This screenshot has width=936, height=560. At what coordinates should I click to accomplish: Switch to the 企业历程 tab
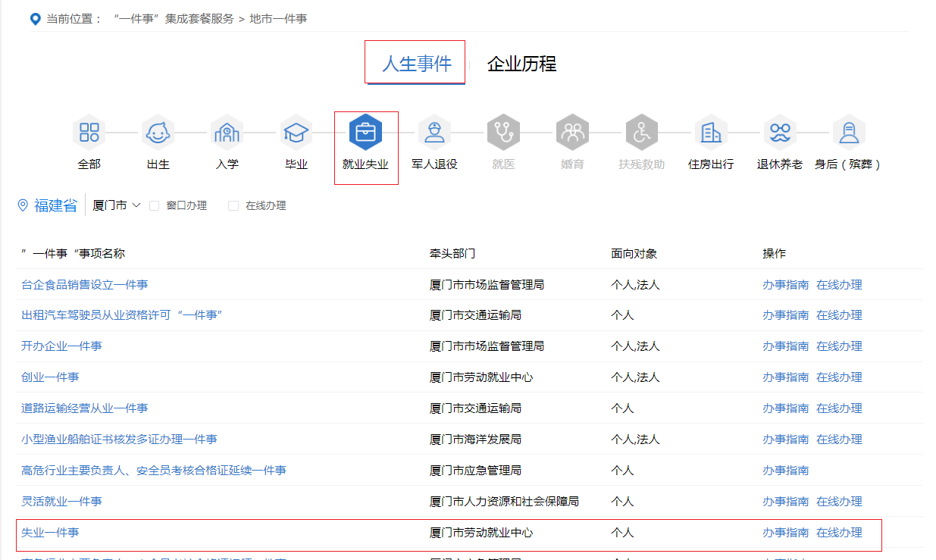tap(521, 64)
